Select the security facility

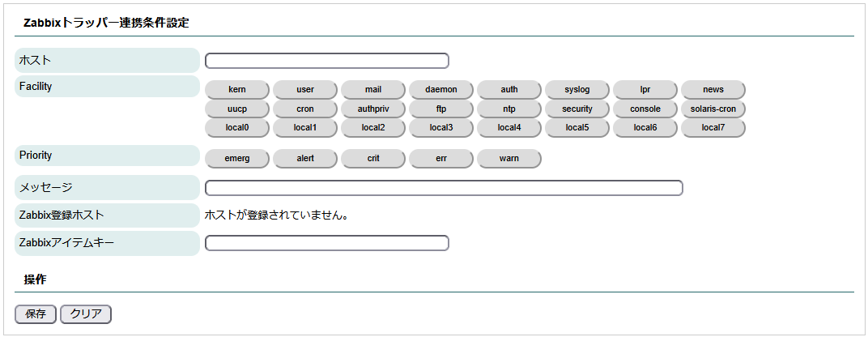[x=577, y=109]
